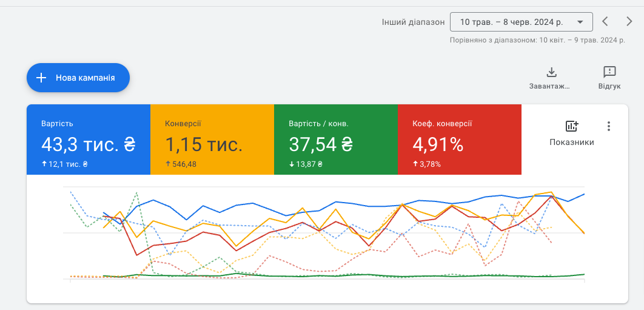This screenshot has height=310, width=644.
Task: Click the 546,48 conversions change value
Action: [184, 164]
